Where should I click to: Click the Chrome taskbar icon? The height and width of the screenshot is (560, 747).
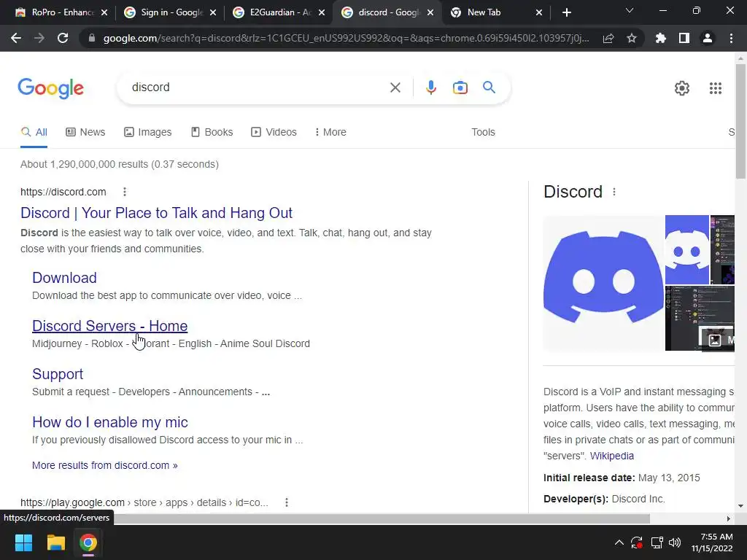[x=88, y=542]
